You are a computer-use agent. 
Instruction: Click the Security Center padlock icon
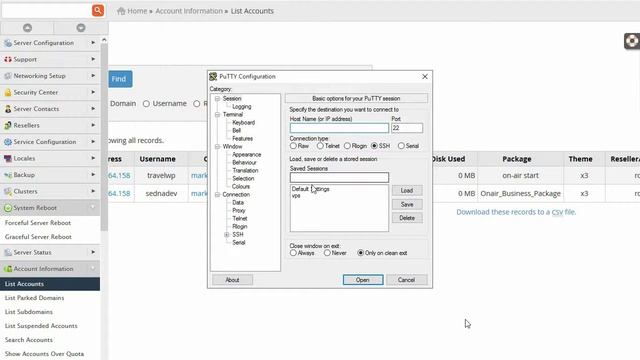(x=8, y=92)
